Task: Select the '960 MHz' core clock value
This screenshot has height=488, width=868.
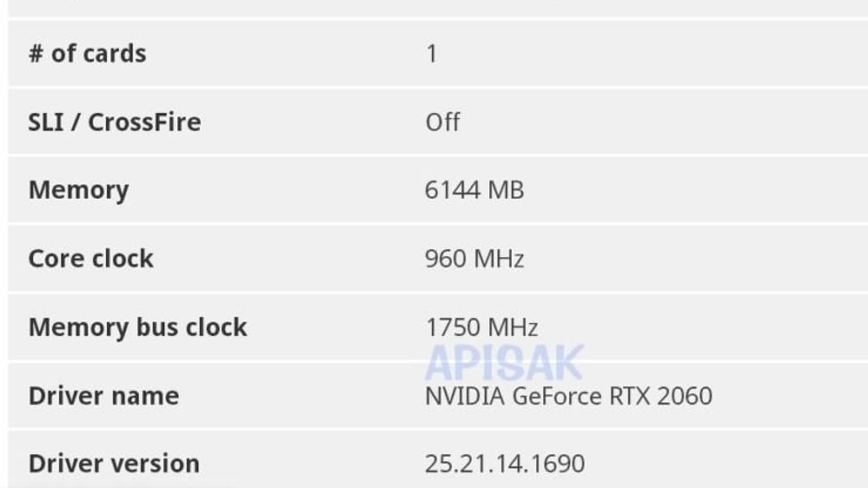Action: coord(474,259)
